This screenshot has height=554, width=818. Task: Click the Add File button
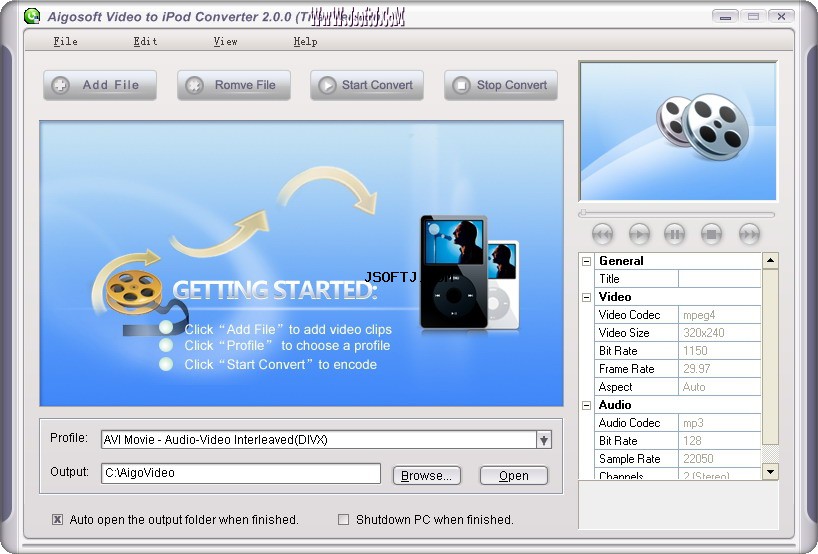(100, 85)
